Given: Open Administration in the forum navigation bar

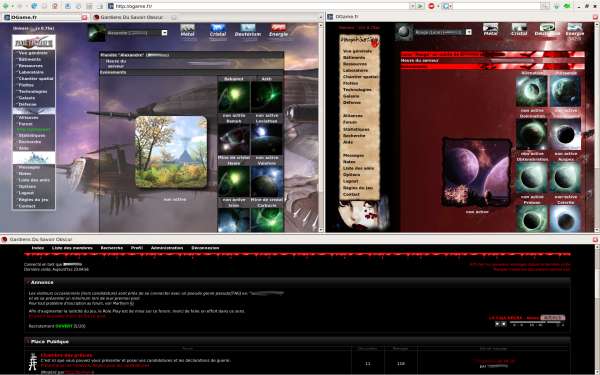Looking at the screenshot, I should pos(167,248).
